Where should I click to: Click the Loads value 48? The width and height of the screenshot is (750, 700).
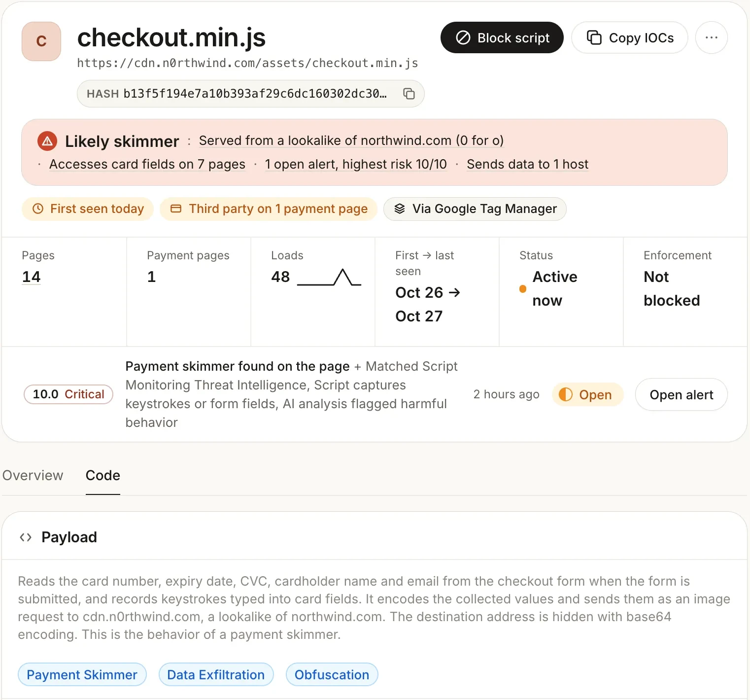(280, 277)
